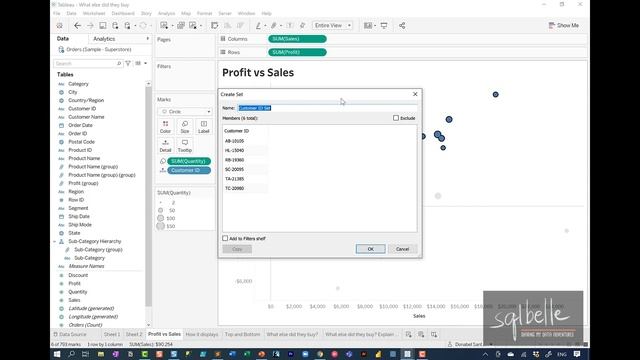Select set member TC-20980
This screenshot has width=640, height=360.
[234, 188]
